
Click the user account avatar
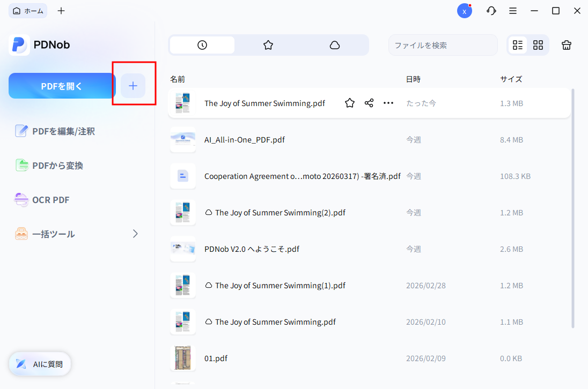pos(465,11)
